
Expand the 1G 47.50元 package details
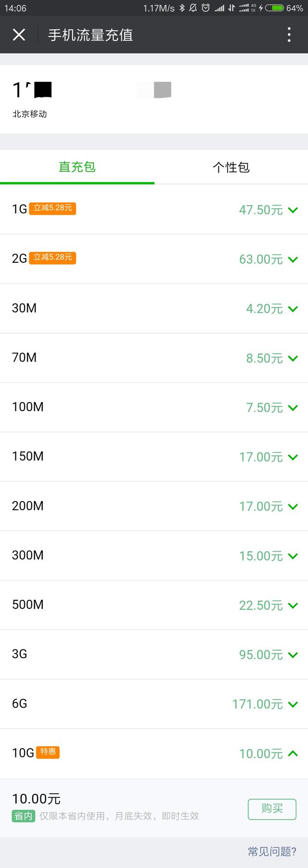coord(154,209)
